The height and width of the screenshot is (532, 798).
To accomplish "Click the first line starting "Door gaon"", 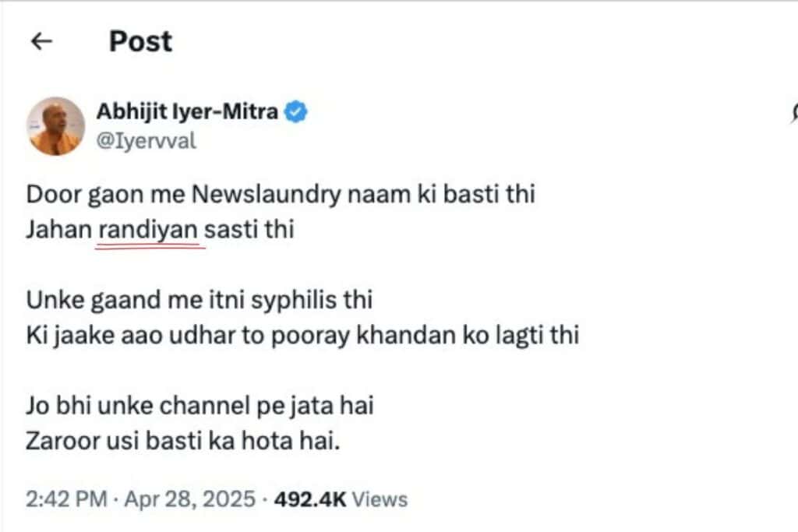I will click(281, 194).
